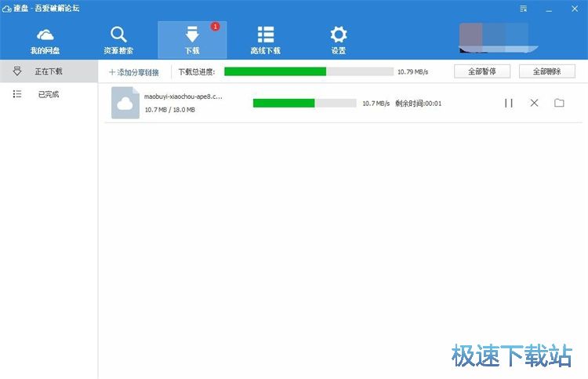Open 设置 settings gear
The height and width of the screenshot is (379, 588).
pos(338,41)
